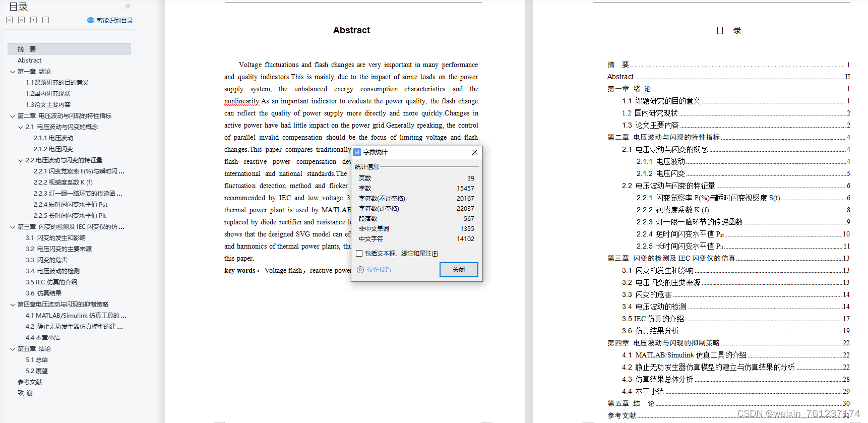Viewport: 868px width, 423px height.
Task: Jump to 3.4 电压波动的检测 in outline
Action: click(52, 271)
